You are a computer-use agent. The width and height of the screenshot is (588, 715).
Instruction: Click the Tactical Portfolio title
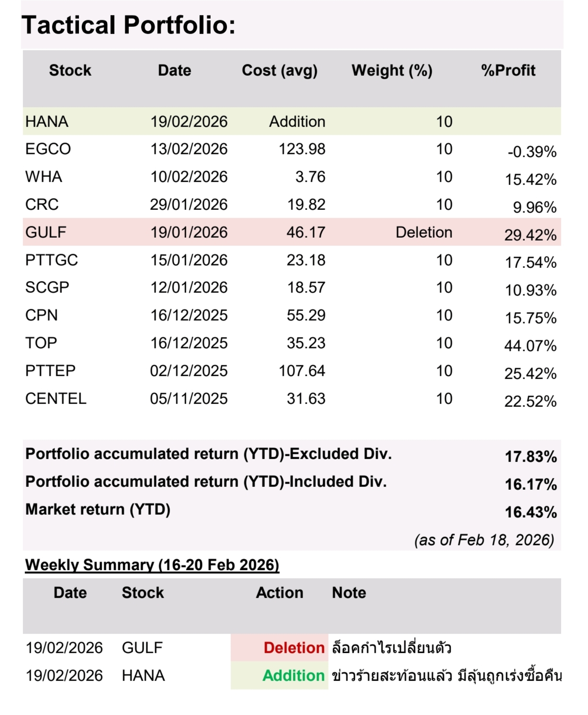point(128,25)
